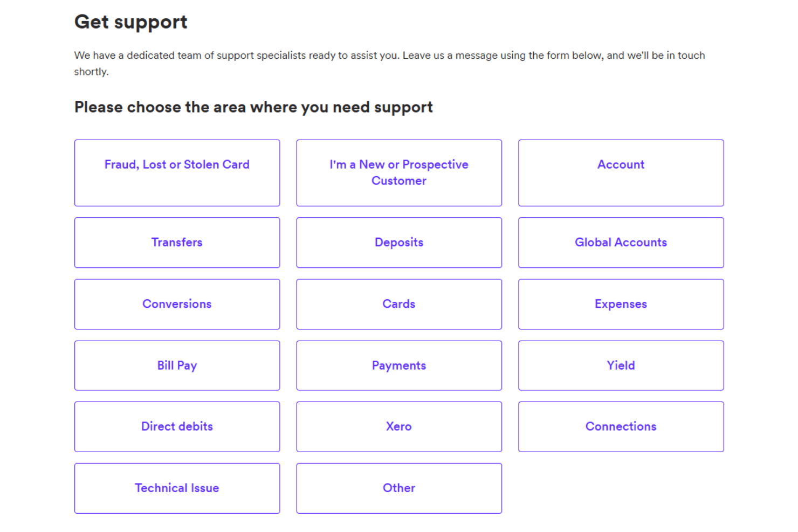Click the Deposits category button

399,243
